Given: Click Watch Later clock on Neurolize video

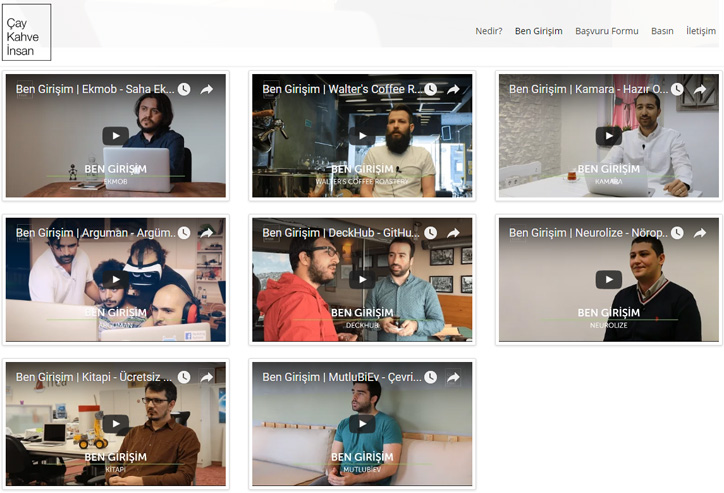Looking at the screenshot, I should (677, 233).
